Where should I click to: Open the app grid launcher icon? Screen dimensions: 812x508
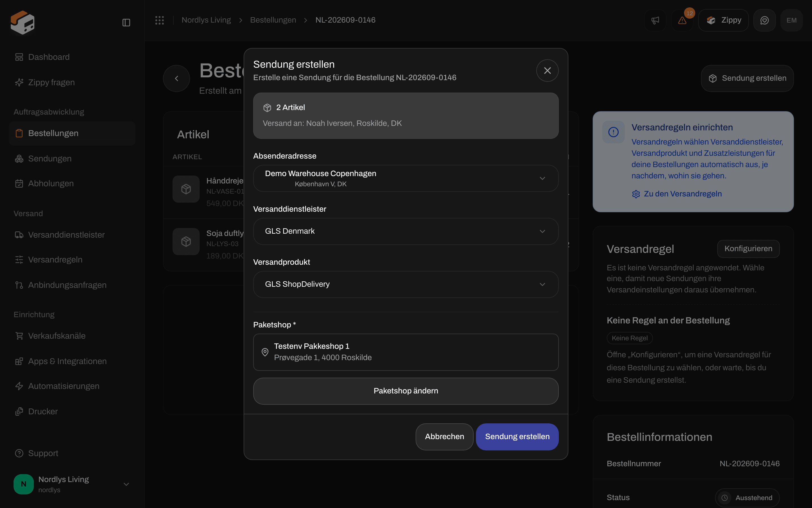click(x=159, y=20)
